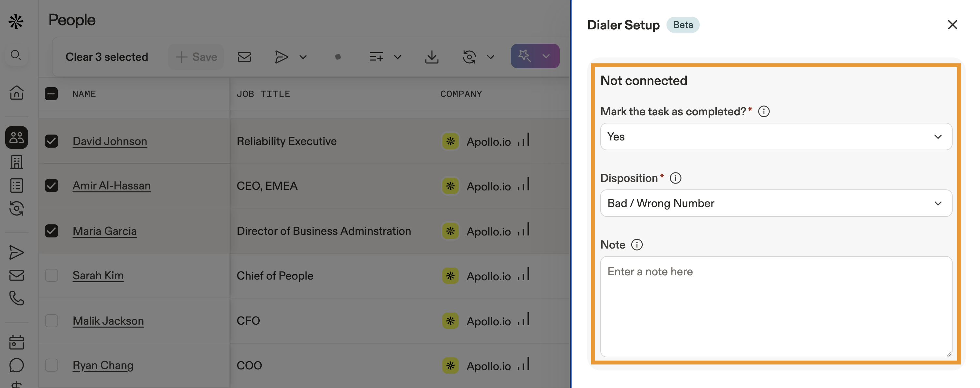Click the download export icon in toolbar
This screenshot has height=388, width=980.
[431, 57]
